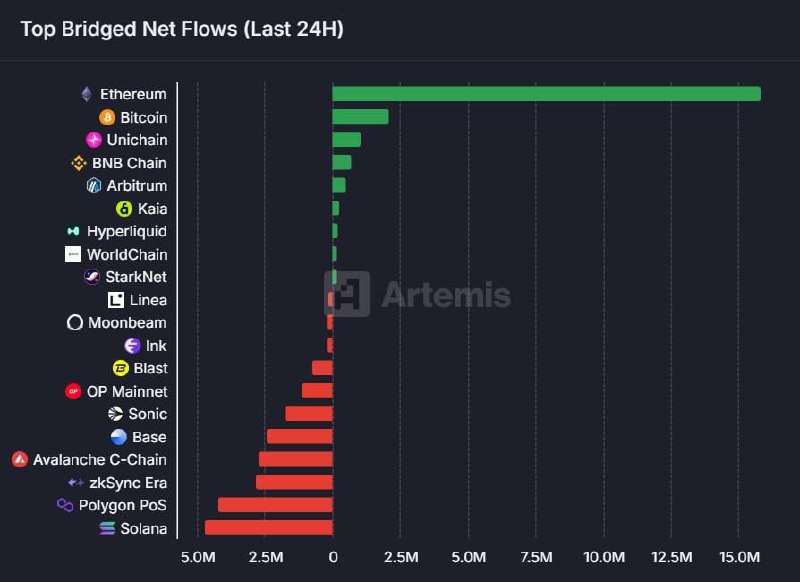The image size is (800, 582).
Task: Click the Top Bridged Net Flows title
Action: coord(182,29)
